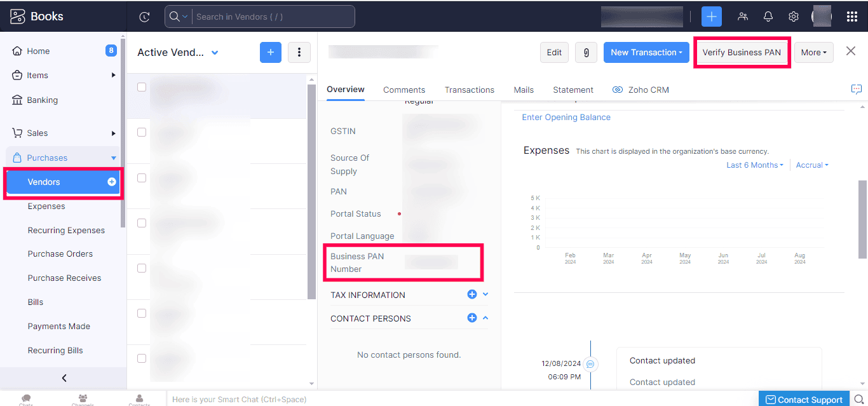
Task: Open the settings gear icon
Action: tap(793, 17)
